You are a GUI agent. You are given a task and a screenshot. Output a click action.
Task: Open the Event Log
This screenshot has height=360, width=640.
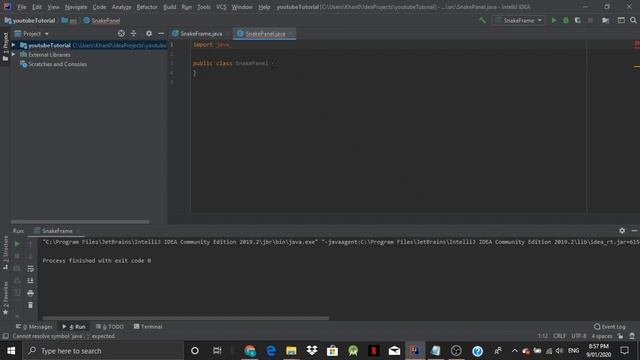(609, 327)
